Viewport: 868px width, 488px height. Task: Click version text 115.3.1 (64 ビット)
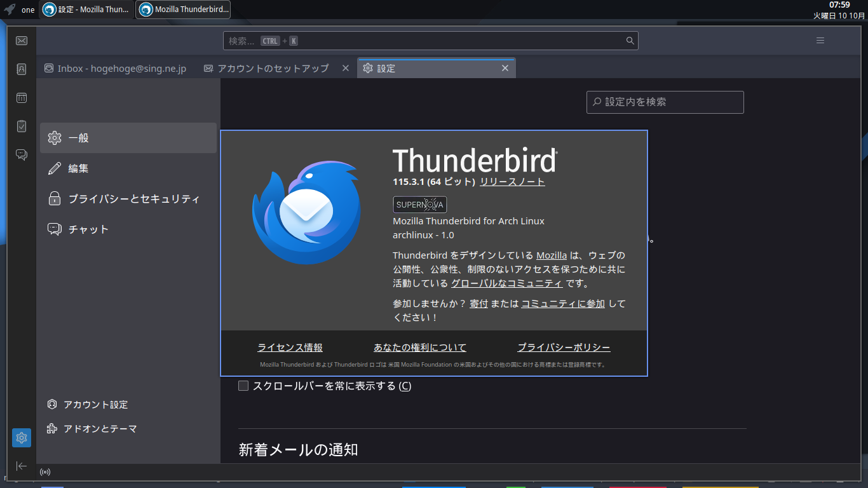pyautogui.click(x=434, y=182)
